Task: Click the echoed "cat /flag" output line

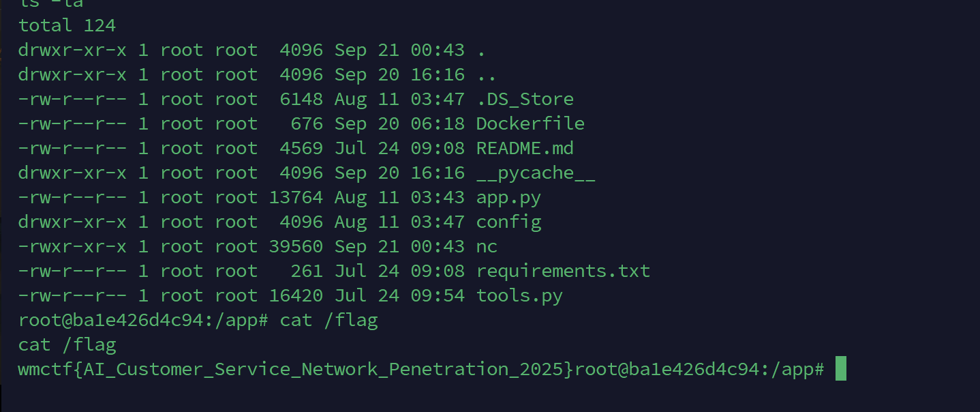Action: (x=67, y=344)
